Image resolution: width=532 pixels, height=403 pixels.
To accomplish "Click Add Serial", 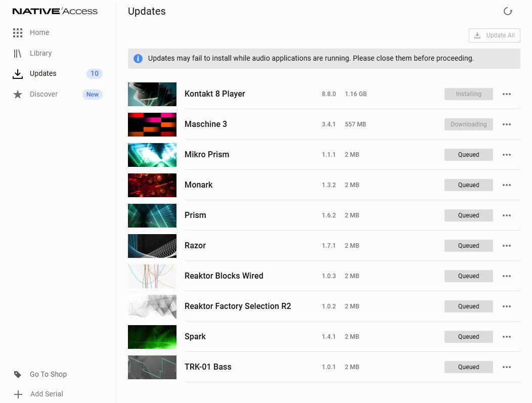I will (x=47, y=394).
